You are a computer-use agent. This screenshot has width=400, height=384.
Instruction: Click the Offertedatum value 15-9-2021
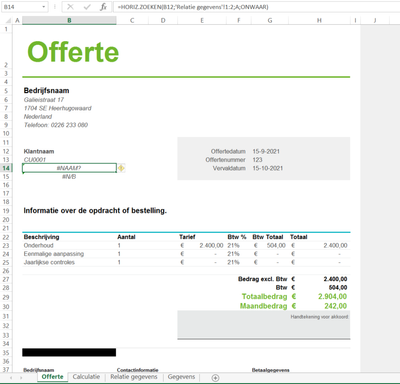tap(266, 151)
